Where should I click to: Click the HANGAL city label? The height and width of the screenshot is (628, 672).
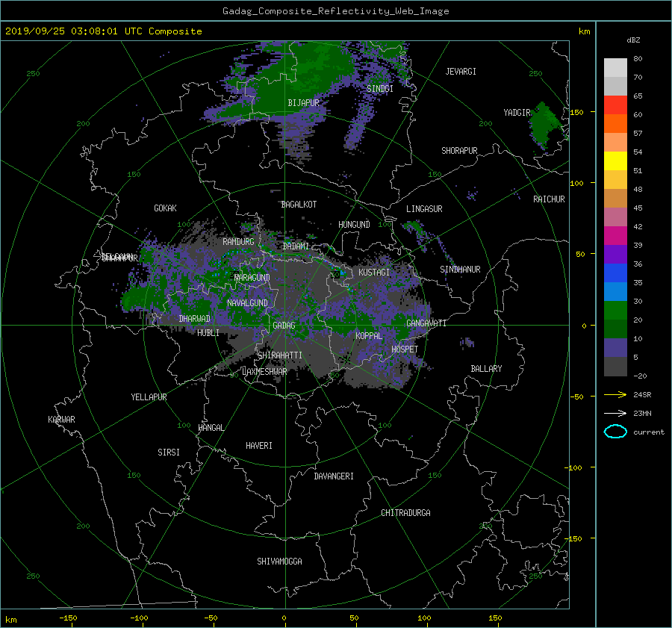[x=211, y=428]
